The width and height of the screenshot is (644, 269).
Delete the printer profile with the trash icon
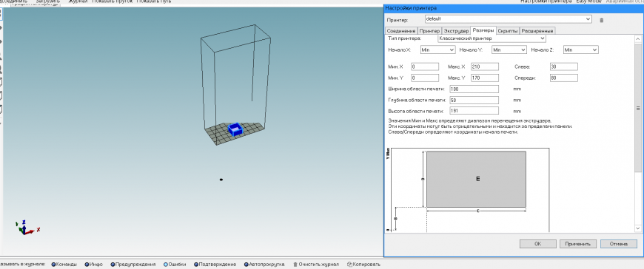pos(601,20)
